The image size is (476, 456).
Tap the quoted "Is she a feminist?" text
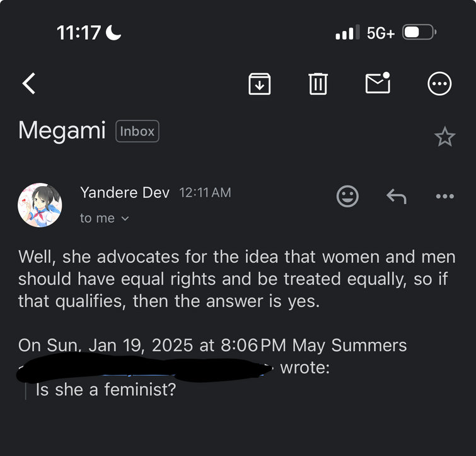tap(105, 390)
